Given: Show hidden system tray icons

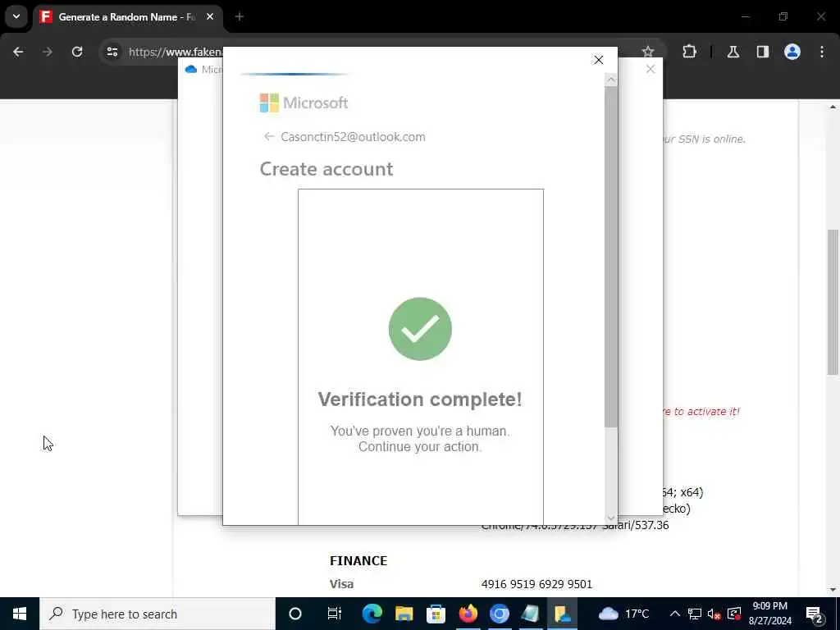Looking at the screenshot, I should pyautogui.click(x=675, y=614).
